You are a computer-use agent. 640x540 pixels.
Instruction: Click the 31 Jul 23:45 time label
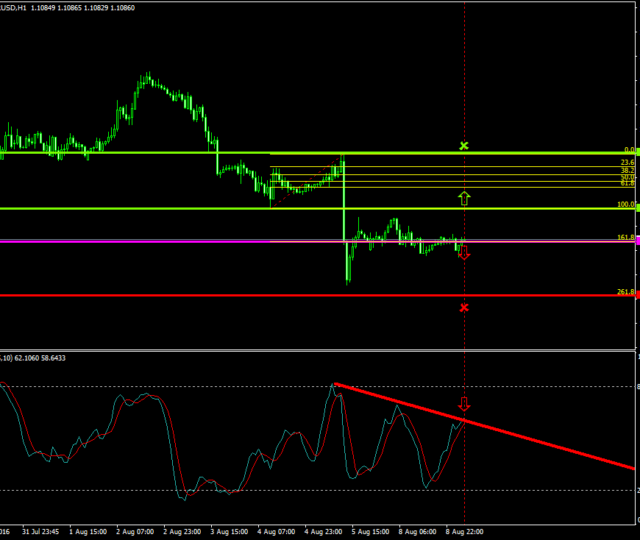click(41, 534)
